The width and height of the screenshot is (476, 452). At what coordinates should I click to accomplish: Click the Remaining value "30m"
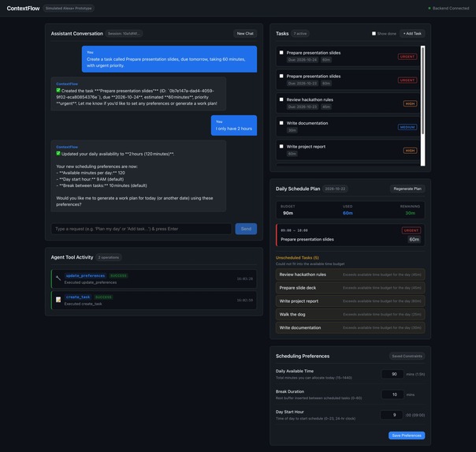click(x=410, y=213)
